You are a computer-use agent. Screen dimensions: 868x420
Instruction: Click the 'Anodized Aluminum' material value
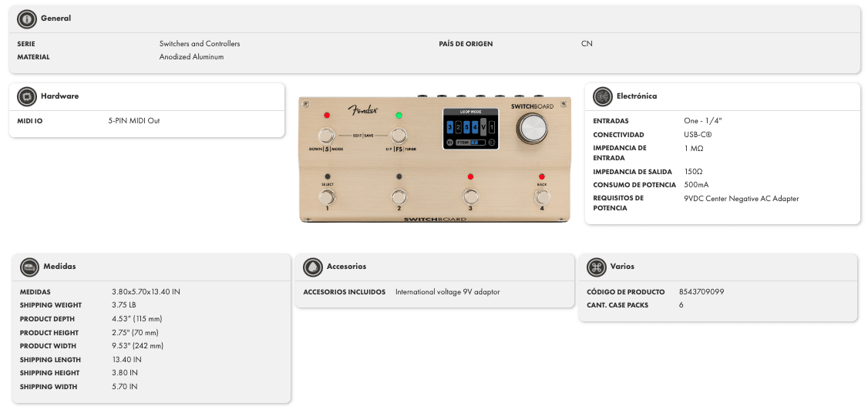click(x=191, y=57)
